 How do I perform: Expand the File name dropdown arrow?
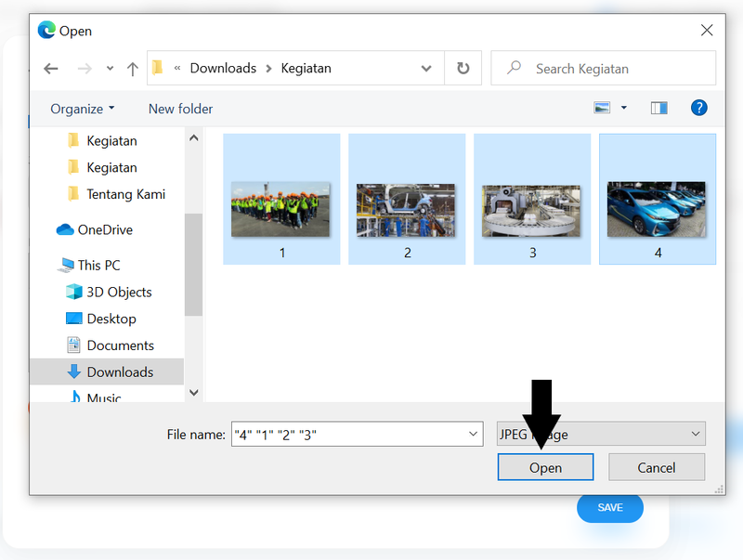pyautogui.click(x=473, y=434)
